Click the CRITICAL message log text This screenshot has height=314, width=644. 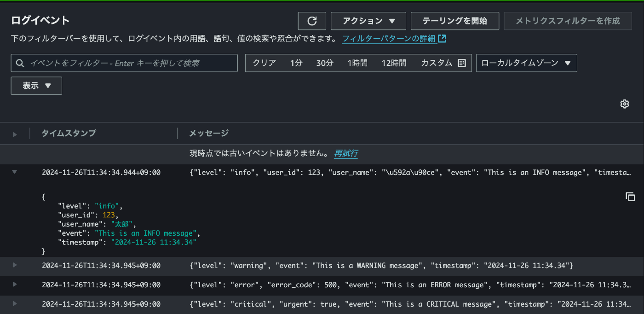[x=410, y=304]
